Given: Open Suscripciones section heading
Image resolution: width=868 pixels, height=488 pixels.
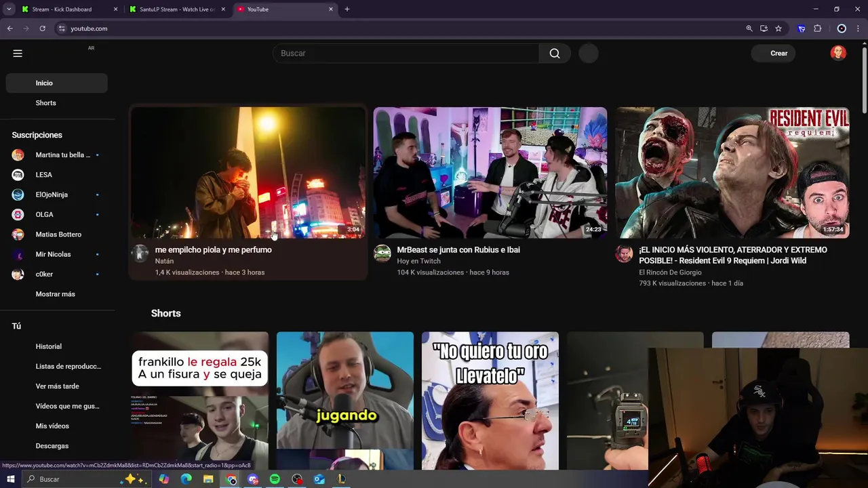Looking at the screenshot, I should 37,135.
